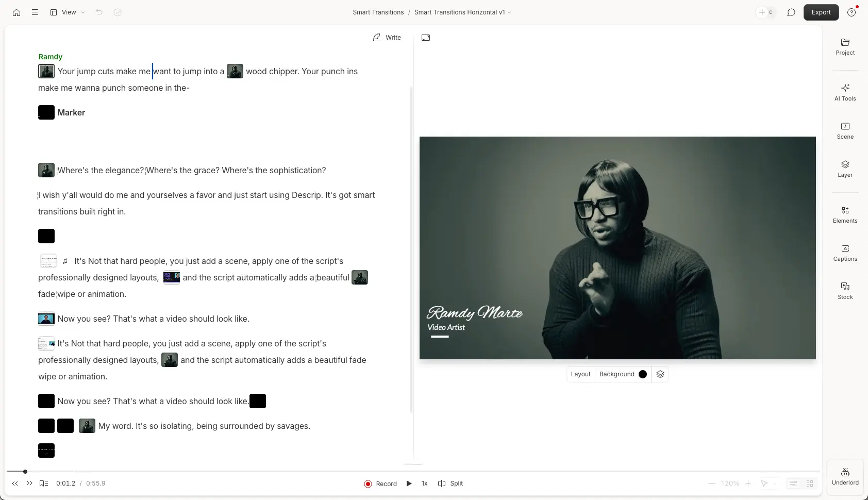Click 'Where's the sophistication?' in the script
Screen dimensions: 868x500
click(274, 170)
